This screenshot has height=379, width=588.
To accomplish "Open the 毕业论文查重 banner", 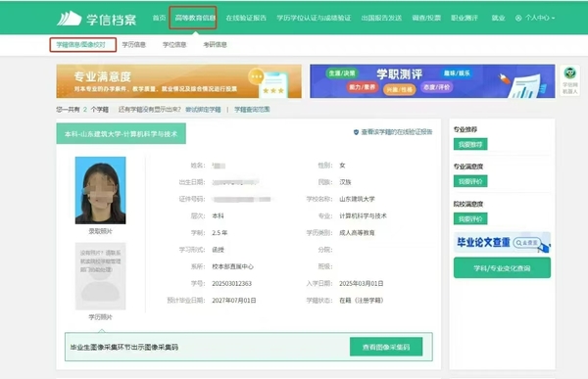I will [x=502, y=243].
